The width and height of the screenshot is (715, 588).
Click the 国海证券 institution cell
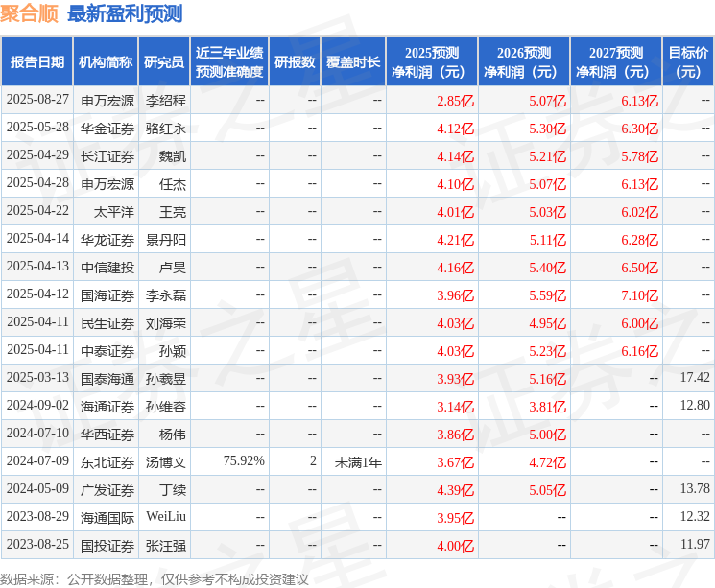107,295
